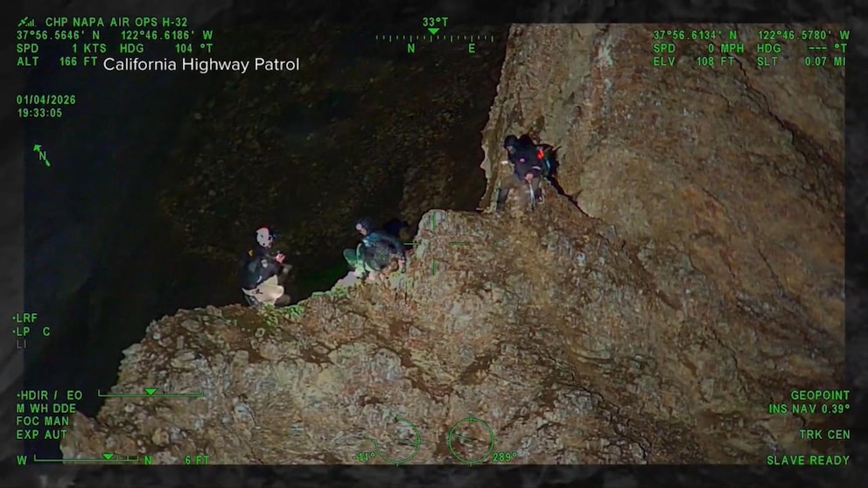The width and height of the screenshot is (868, 488).
Task: Select the FOC MAN focus setting
Action: (x=44, y=421)
